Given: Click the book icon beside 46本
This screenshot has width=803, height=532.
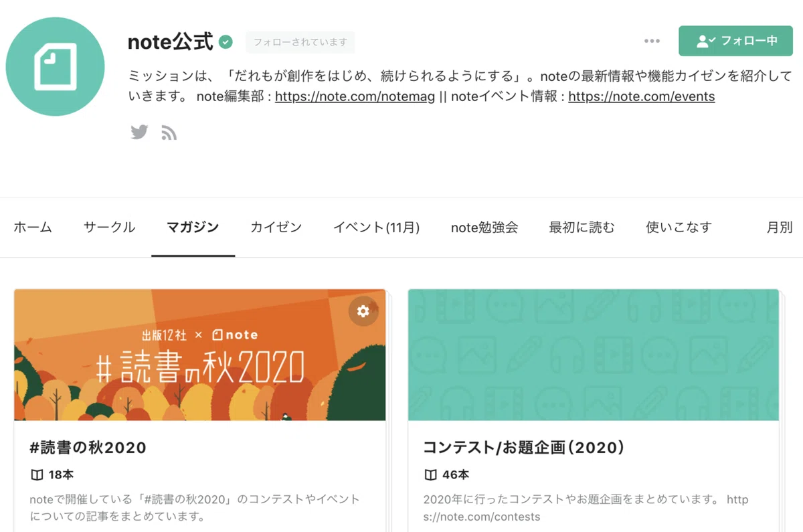Looking at the screenshot, I should click(x=431, y=475).
